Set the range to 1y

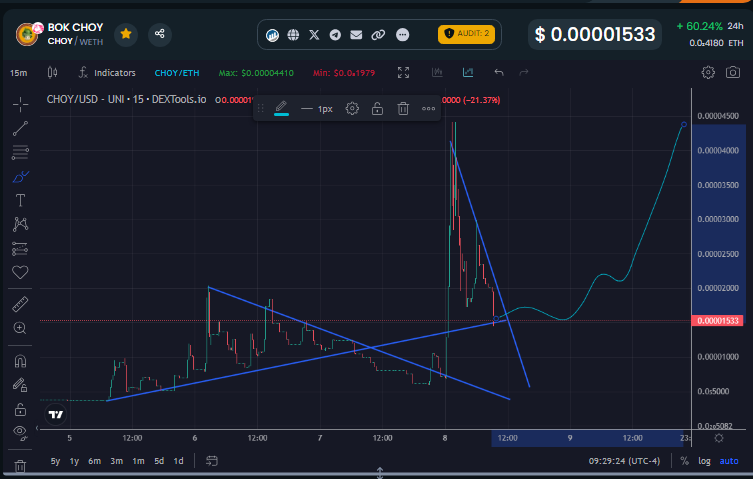[x=74, y=461]
